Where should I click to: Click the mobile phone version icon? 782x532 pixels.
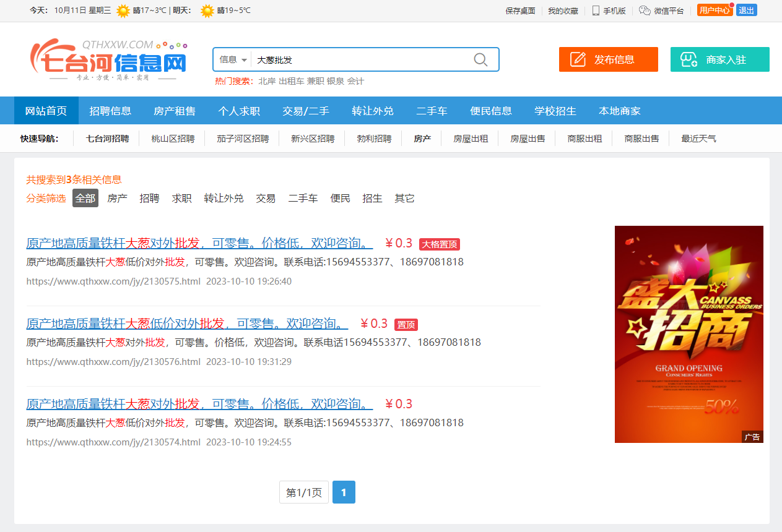[596, 11]
